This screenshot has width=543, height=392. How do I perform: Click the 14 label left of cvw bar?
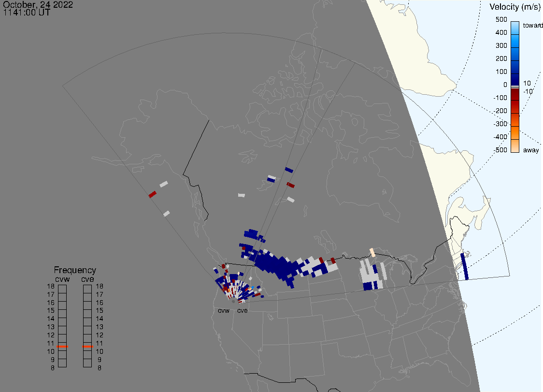[x=51, y=319]
